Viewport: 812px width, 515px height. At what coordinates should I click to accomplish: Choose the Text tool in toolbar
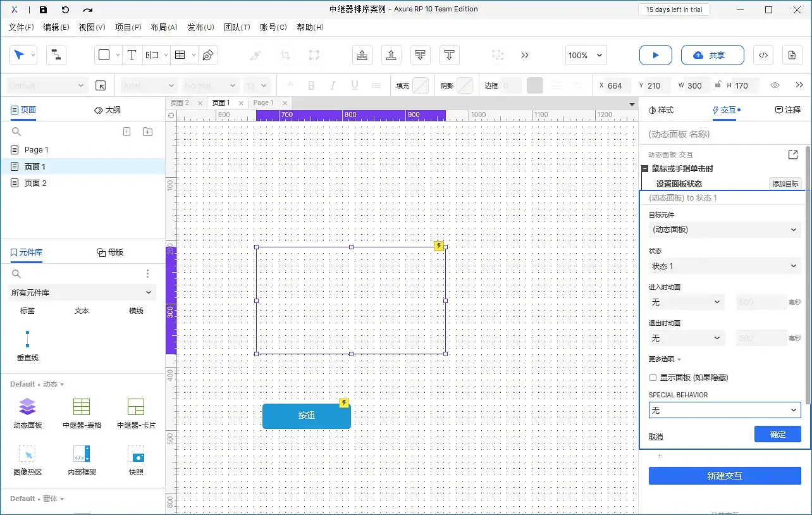(132, 55)
